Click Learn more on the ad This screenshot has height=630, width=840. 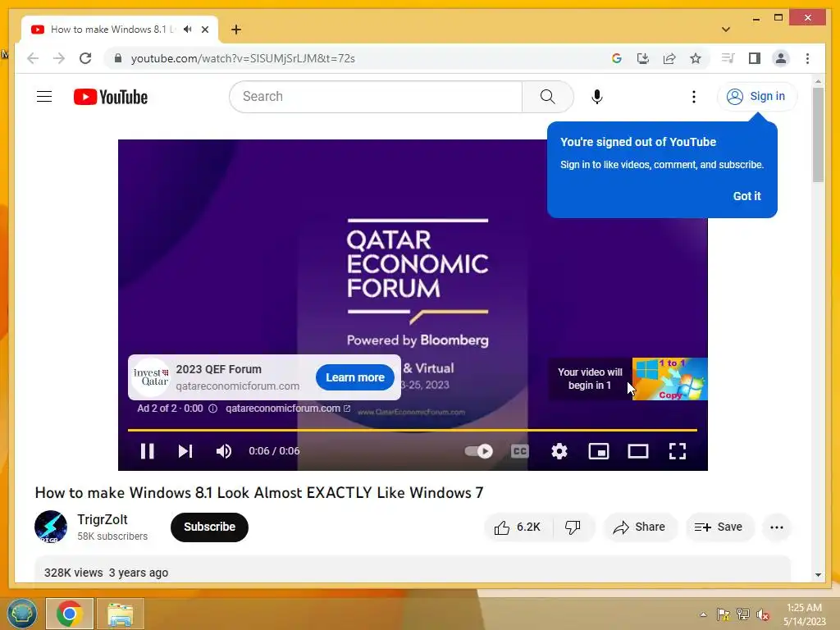(x=355, y=377)
